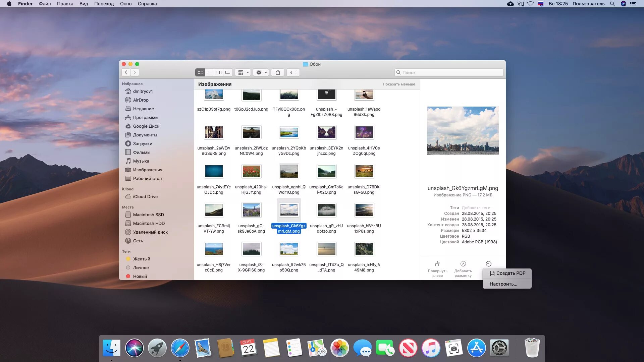Open the Trash in the Dock

tap(532, 348)
